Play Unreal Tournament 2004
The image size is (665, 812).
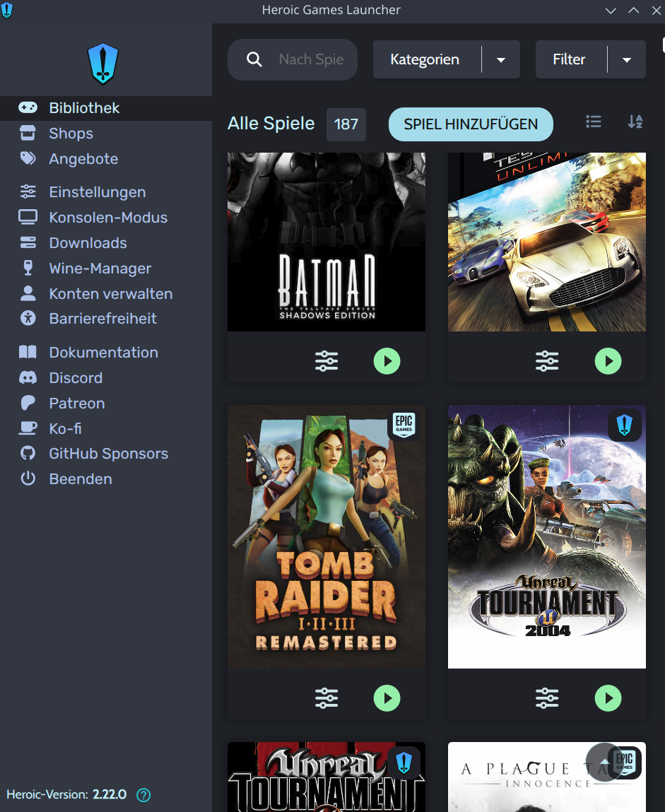coord(608,698)
